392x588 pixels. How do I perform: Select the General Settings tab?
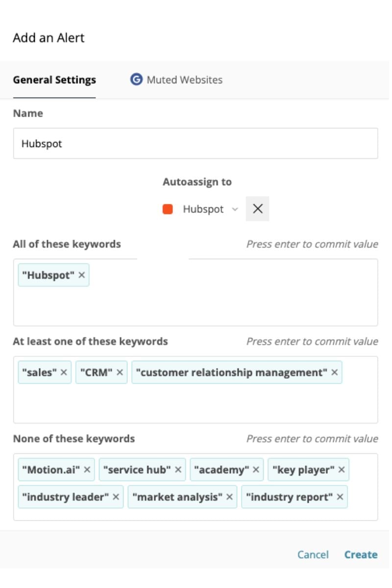[x=54, y=79]
